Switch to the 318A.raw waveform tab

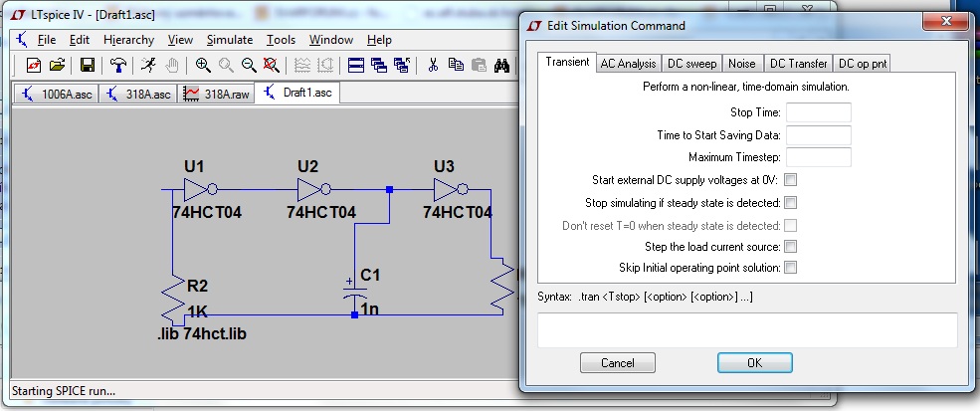(216, 94)
